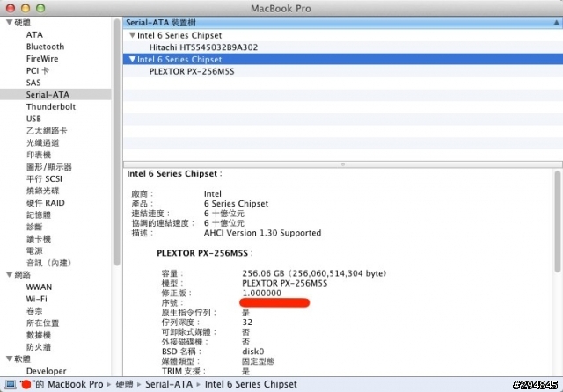563x392 pixels.
Task: Open 燒錄光碟 category
Action: click(x=42, y=191)
